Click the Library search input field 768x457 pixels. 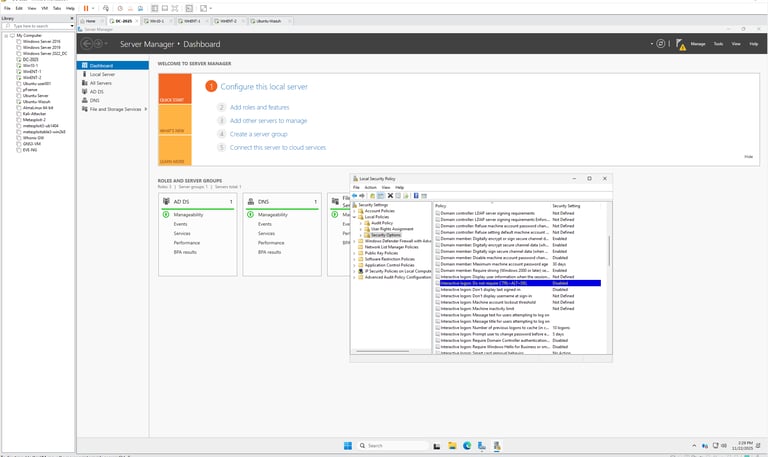tap(37, 25)
